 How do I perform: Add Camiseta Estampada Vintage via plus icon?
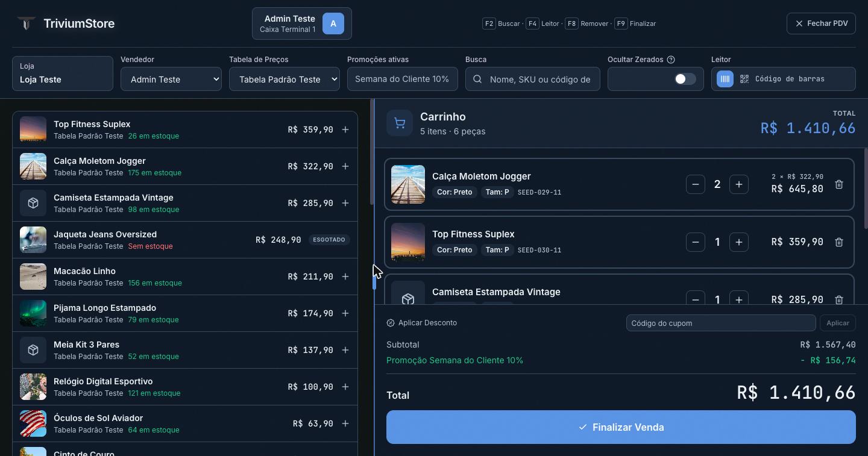click(345, 203)
